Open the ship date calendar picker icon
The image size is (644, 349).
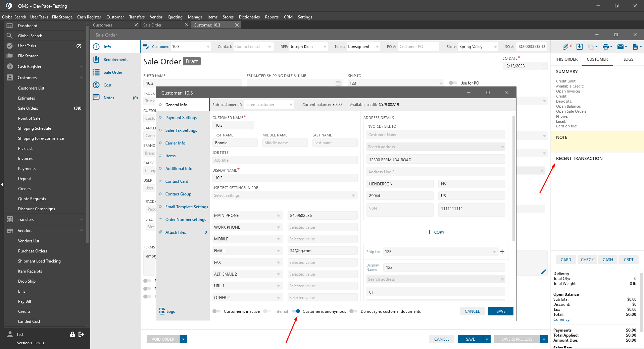click(x=338, y=83)
